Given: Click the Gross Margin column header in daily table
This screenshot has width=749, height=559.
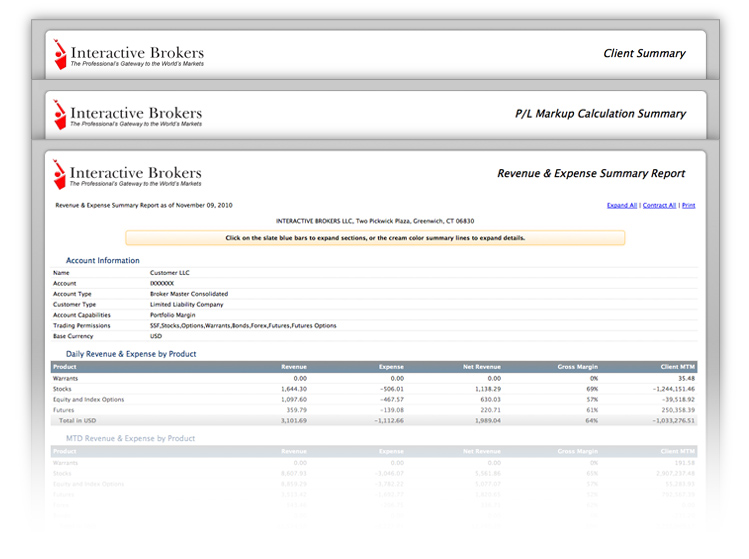Looking at the screenshot, I should click(x=578, y=367).
